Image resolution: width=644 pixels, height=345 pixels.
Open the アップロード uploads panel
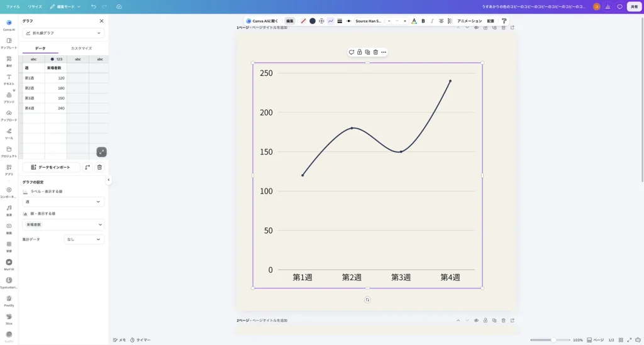[x=9, y=115]
